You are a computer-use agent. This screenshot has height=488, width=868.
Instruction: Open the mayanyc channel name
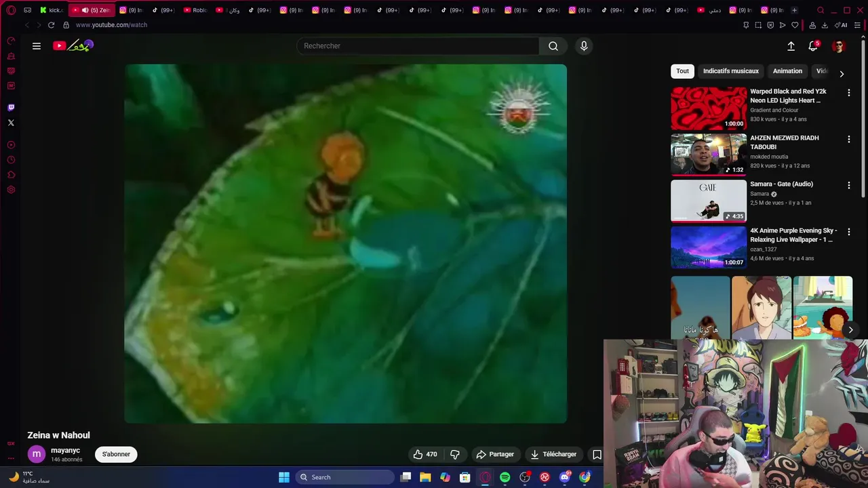click(x=65, y=450)
